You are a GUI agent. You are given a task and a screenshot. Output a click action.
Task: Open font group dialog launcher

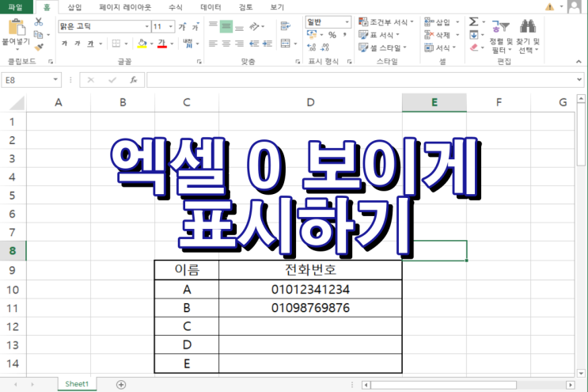(199, 62)
